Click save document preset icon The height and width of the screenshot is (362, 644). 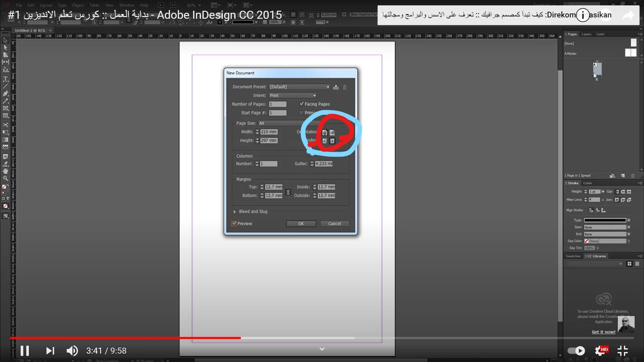[x=336, y=87]
